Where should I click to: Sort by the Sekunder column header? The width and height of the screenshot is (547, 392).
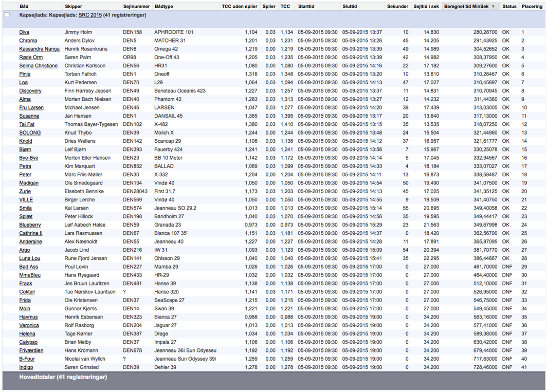click(x=397, y=6)
